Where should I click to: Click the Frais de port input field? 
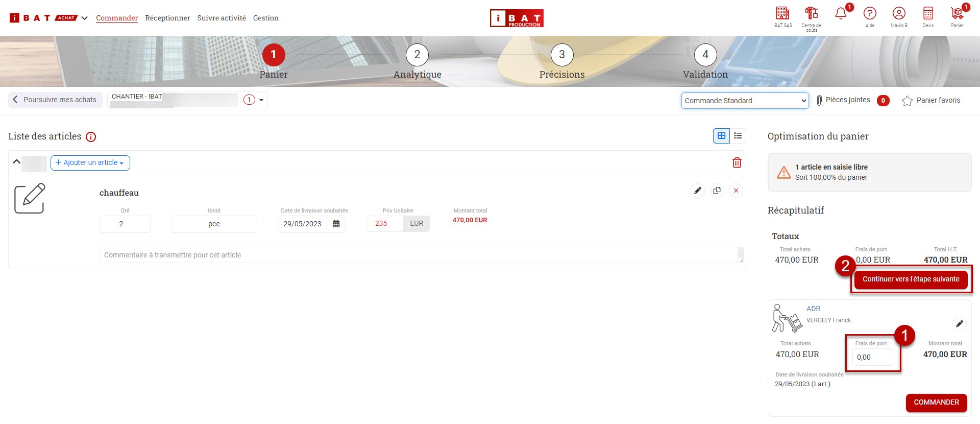(872, 357)
